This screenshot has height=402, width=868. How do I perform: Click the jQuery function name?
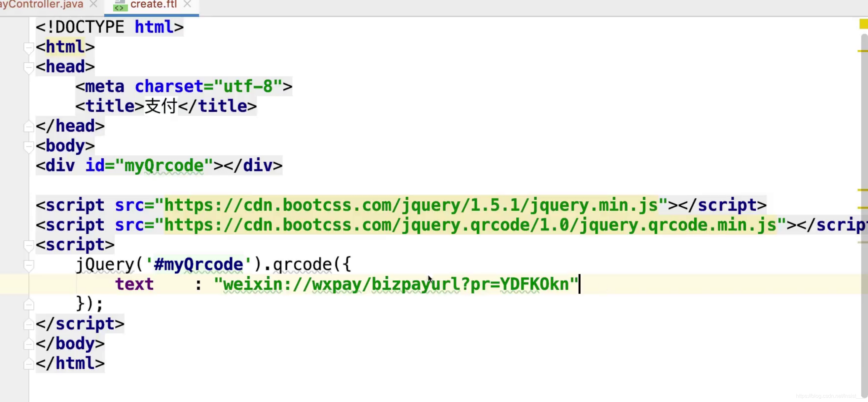(105, 264)
